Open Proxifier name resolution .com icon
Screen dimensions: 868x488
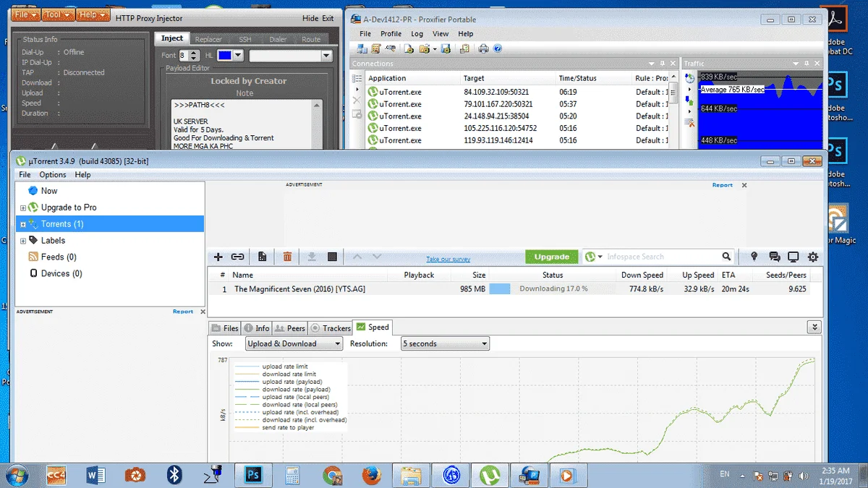391,48
